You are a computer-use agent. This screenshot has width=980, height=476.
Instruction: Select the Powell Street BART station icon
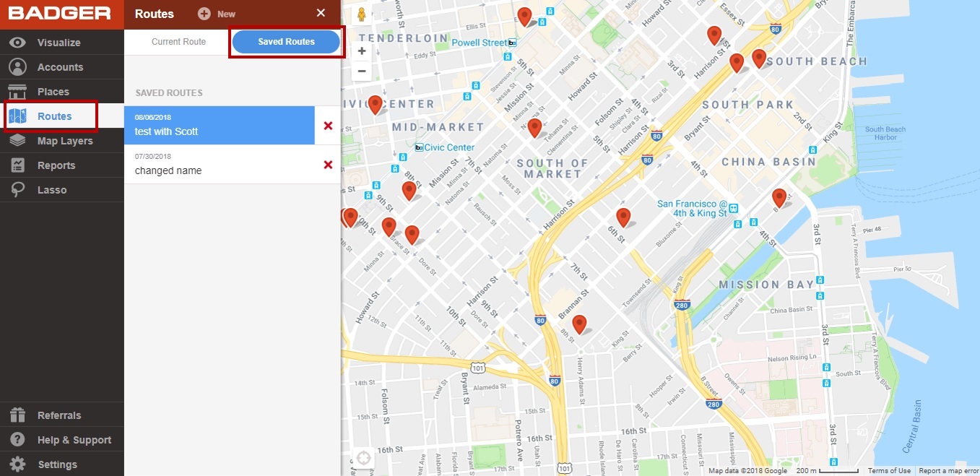click(x=512, y=43)
